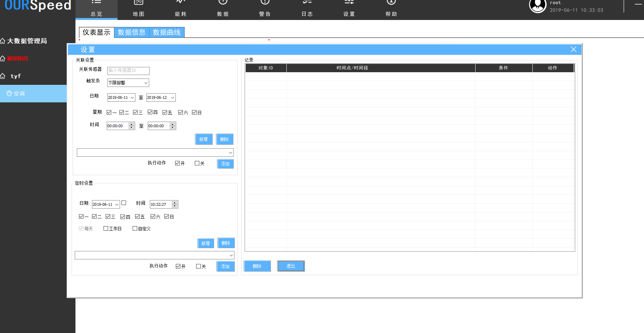Click the 关联传感器 sensor ID input field
The width and height of the screenshot is (644, 333).
point(128,71)
